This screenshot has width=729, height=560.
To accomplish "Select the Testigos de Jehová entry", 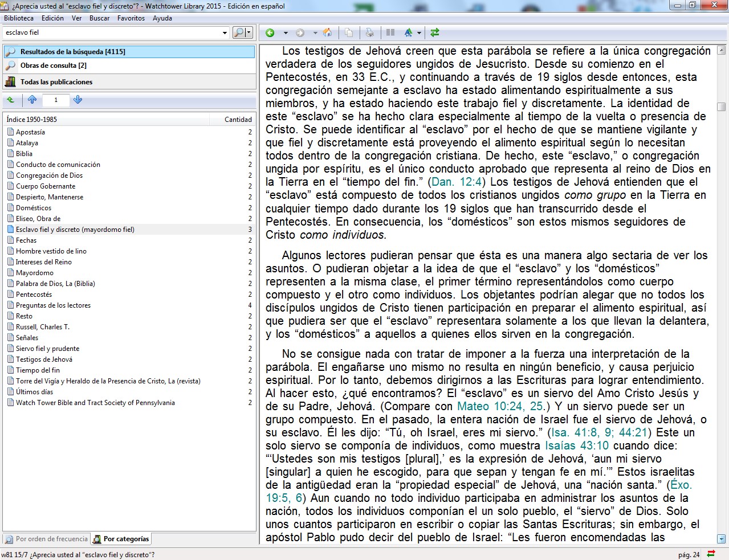I will (x=129, y=359).
